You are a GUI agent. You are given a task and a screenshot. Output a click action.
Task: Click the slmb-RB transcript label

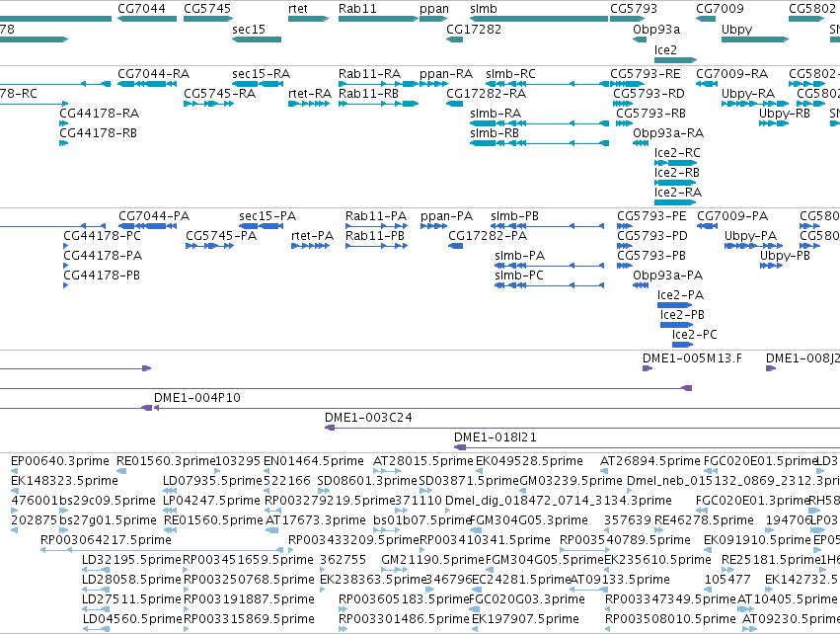pyautogui.click(x=495, y=132)
